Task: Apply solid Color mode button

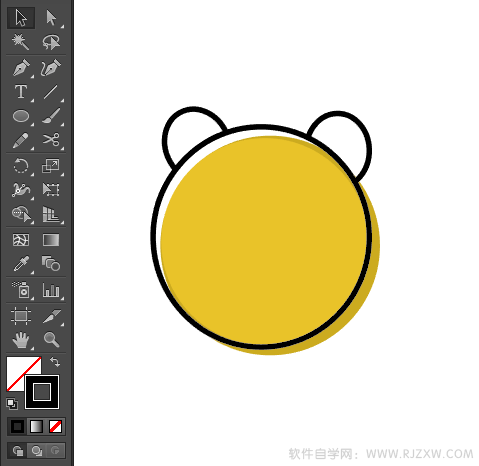Action: point(17,426)
